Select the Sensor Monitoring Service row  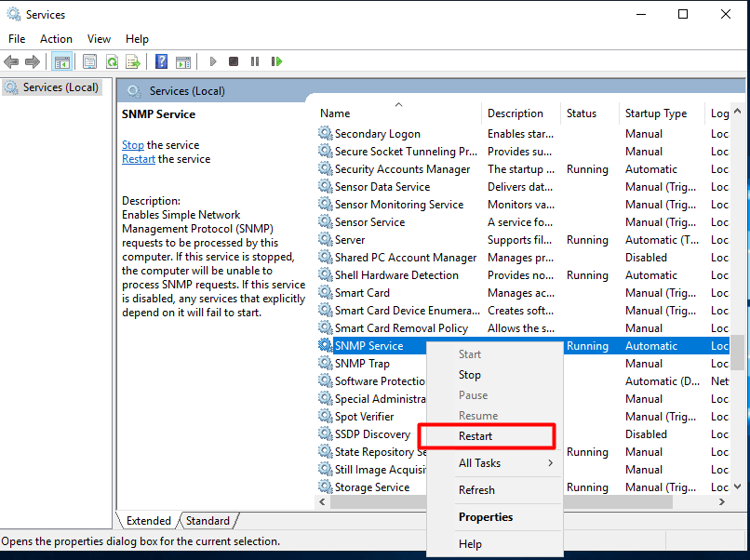[x=523, y=205]
